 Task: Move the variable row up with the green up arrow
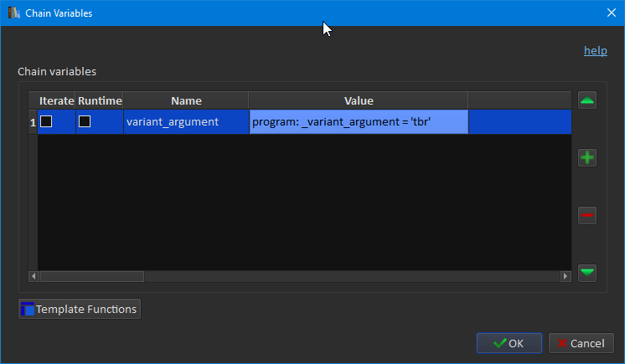pos(587,100)
